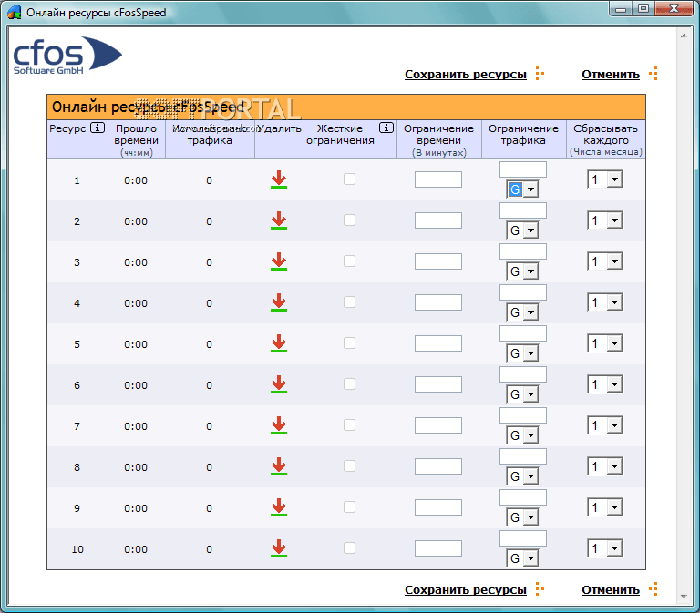
Task: Enable hard limits checkbox for resource 2
Action: click(x=350, y=220)
